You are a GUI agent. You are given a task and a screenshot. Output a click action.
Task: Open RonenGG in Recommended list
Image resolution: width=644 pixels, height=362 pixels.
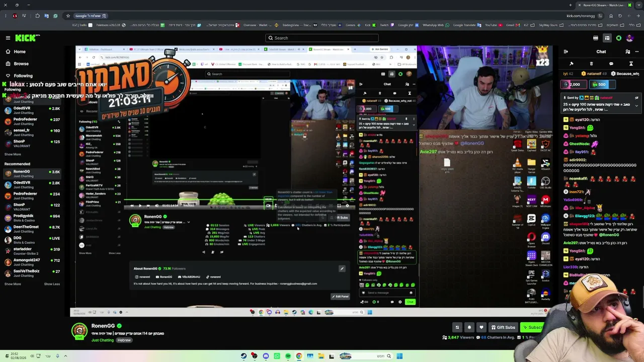point(33,173)
